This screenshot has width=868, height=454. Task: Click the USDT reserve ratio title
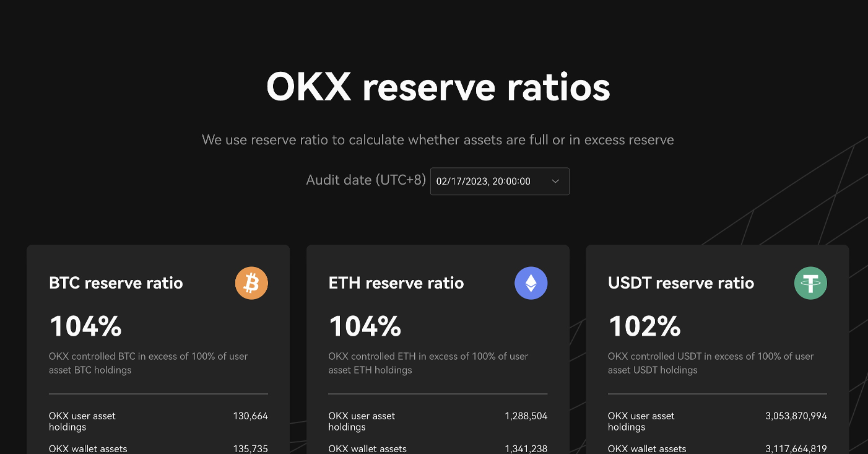click(x=681, y=283)
